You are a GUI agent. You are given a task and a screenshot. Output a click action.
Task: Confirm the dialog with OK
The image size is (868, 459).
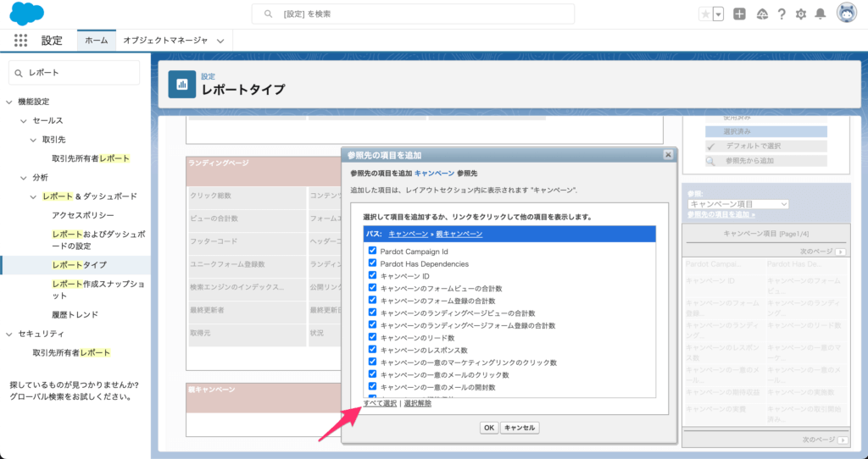click(x=489, y=428)
